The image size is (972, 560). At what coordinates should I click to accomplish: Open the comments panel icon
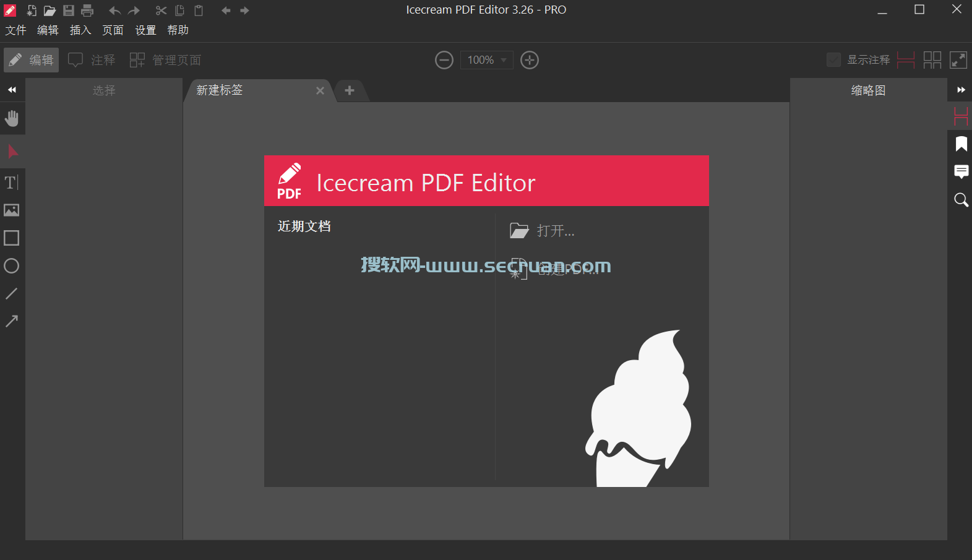click(961, 171)
